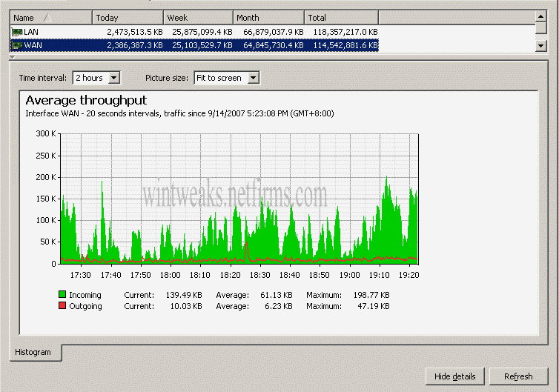Open the Time interval dropdown

pos(113,78)
